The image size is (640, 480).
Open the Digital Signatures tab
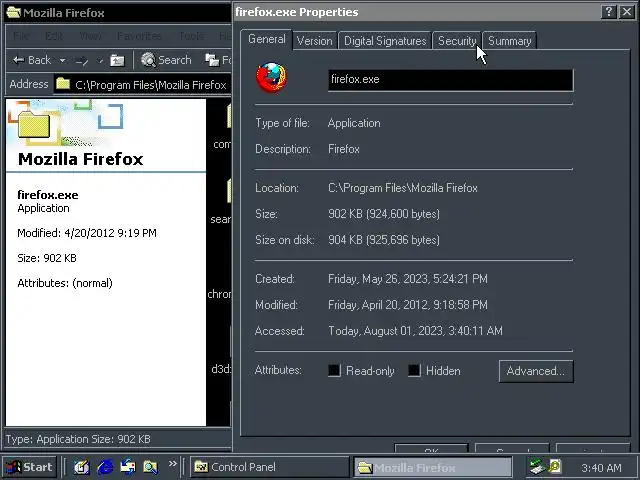385,41
